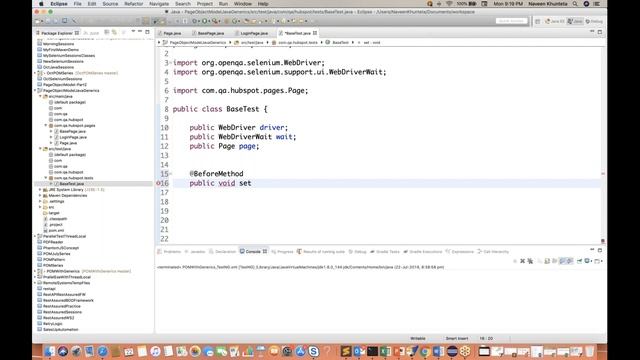Click error marker on line 16
640x360 pixels.
[x=158, y=183]
